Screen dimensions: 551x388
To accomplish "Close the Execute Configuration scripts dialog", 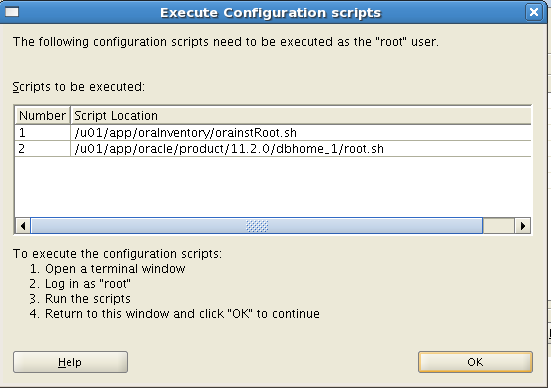I will point(534,12).
